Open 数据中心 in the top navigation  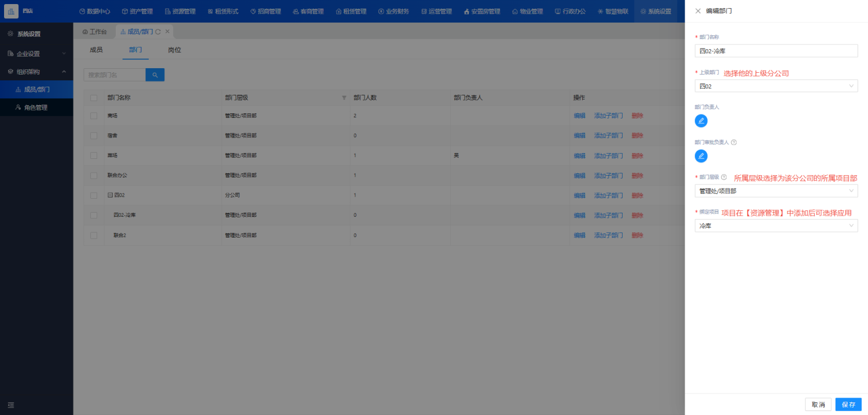(94, 11)
